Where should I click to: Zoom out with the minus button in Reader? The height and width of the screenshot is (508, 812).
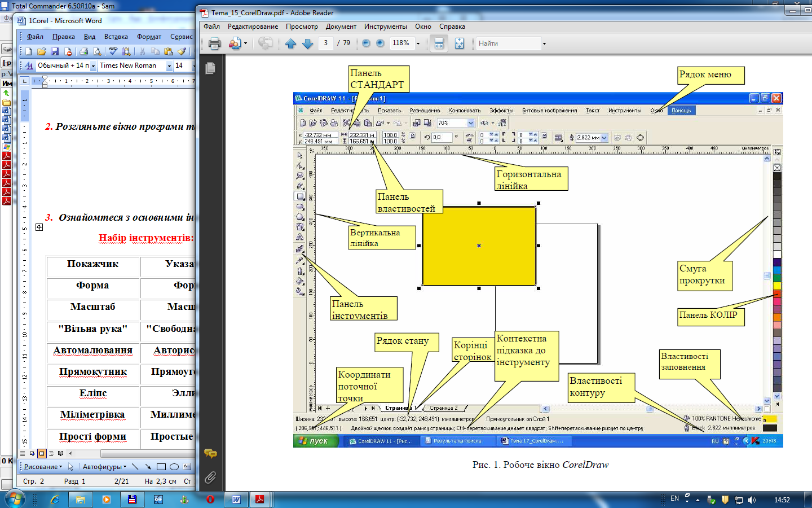(x=366, y=43)
